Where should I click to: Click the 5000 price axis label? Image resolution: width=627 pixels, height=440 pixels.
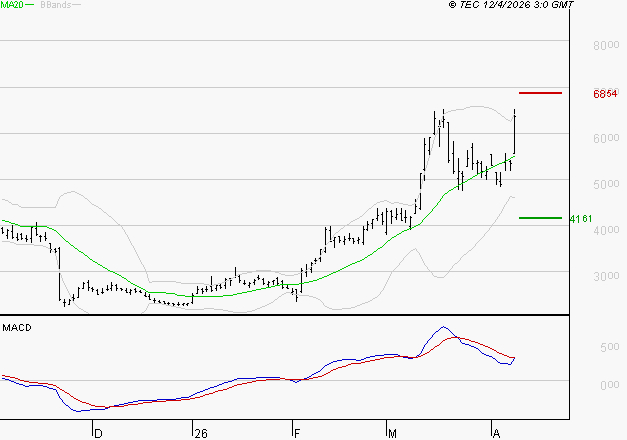pos(606,184)
